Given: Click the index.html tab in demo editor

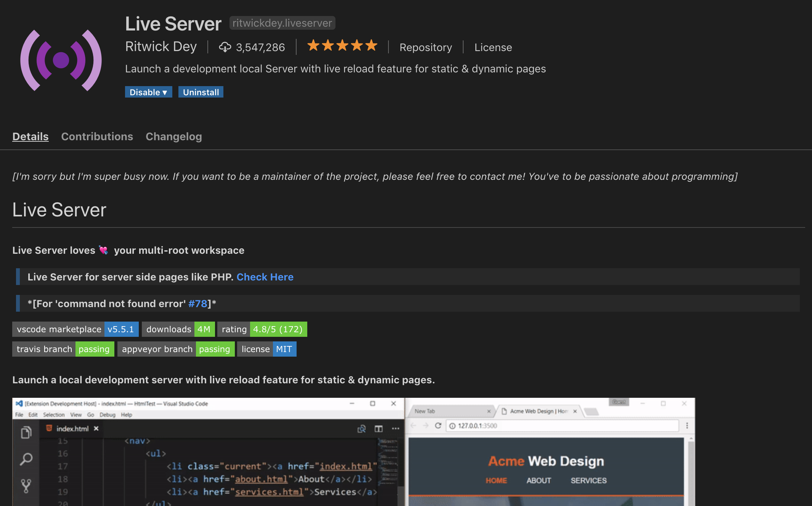Looking at the screenshot, I should 72,429.
